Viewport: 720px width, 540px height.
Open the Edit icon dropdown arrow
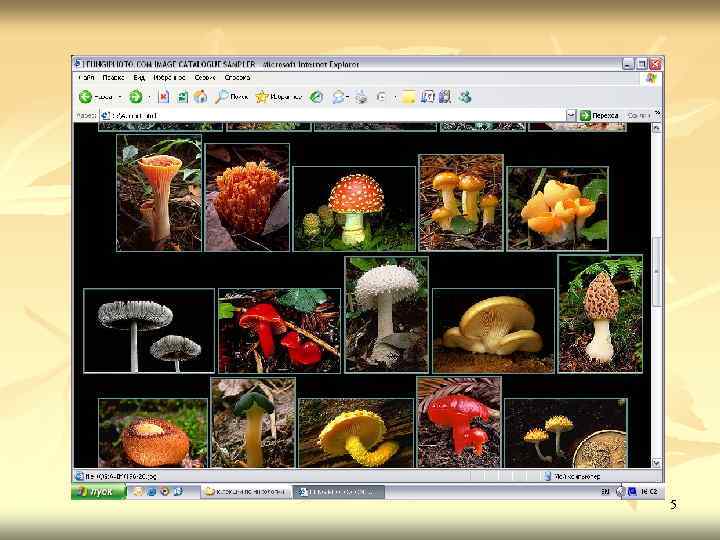[x=395, y=97]
